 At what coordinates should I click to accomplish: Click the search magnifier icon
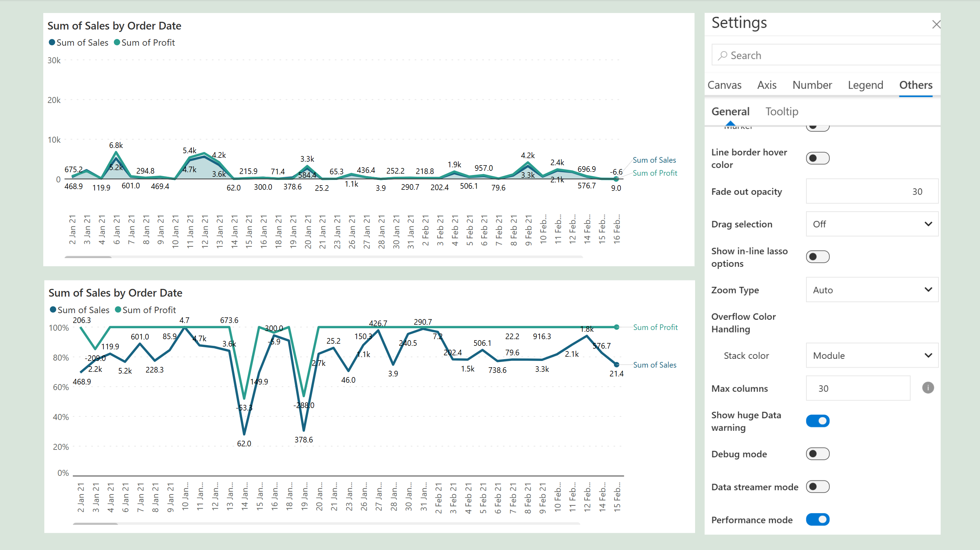(x=722, y=56)
